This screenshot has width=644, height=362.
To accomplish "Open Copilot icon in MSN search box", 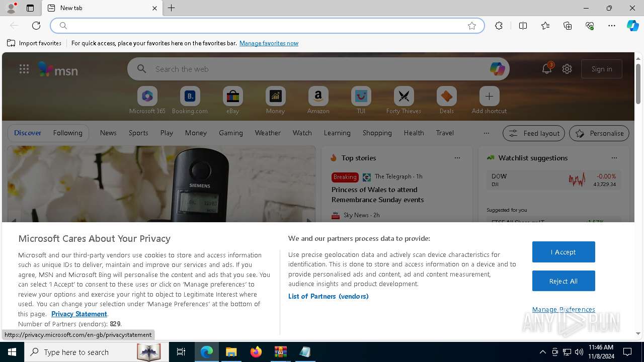I will 497,69.
